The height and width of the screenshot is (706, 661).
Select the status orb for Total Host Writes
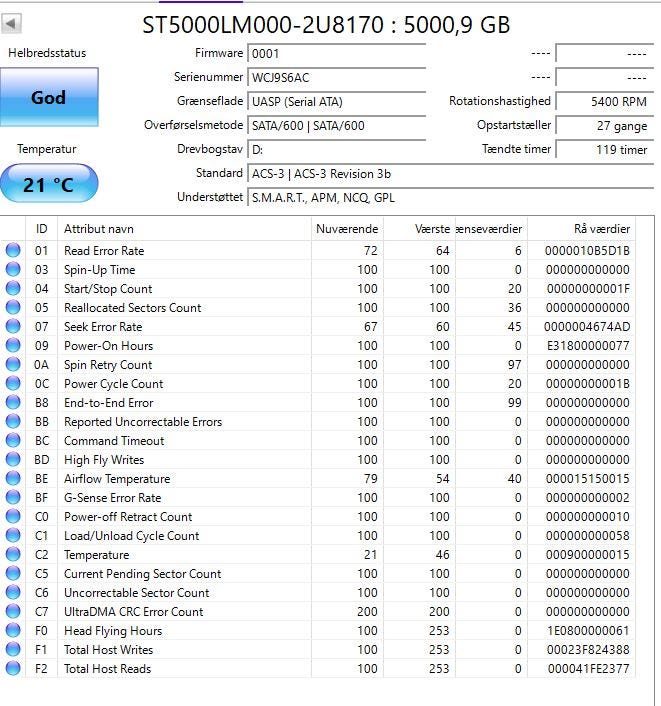[13, 649]
